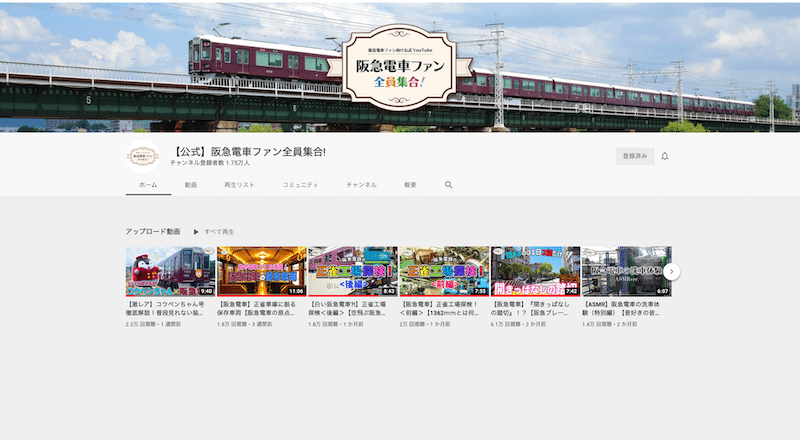Toggle the 登録済み subscribed button
Viewport: 800px width, 440px height.
[634, 156]
